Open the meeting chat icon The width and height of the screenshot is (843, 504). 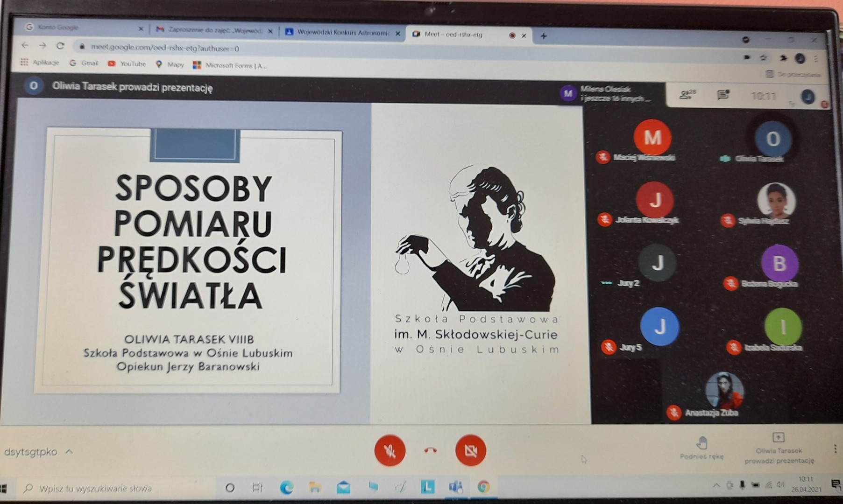[723, 95]
